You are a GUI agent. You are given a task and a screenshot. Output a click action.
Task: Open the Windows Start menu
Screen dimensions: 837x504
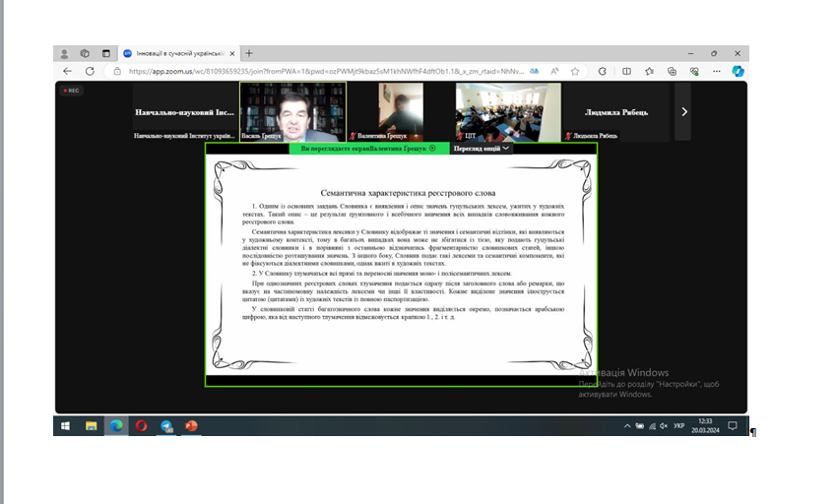66,425
